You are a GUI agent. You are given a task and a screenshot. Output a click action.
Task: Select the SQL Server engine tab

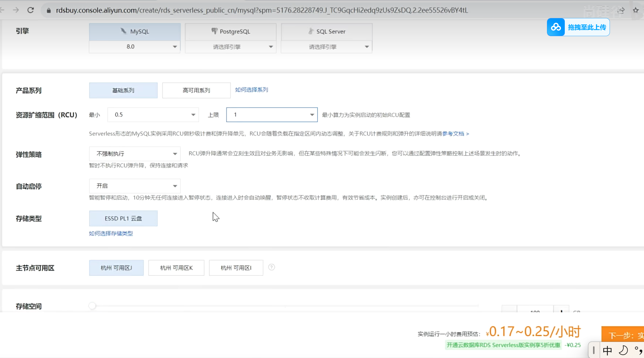pyautogui.click(x=326, y=32)
